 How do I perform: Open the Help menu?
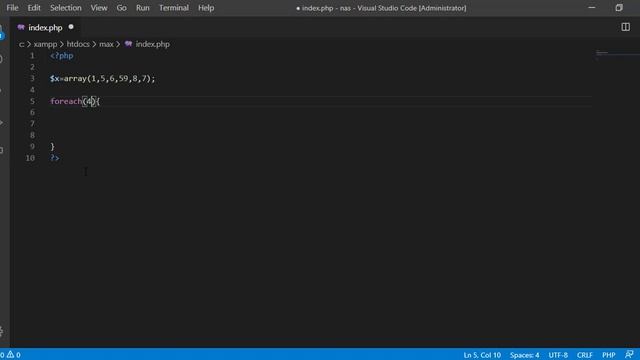pos(206,8)
